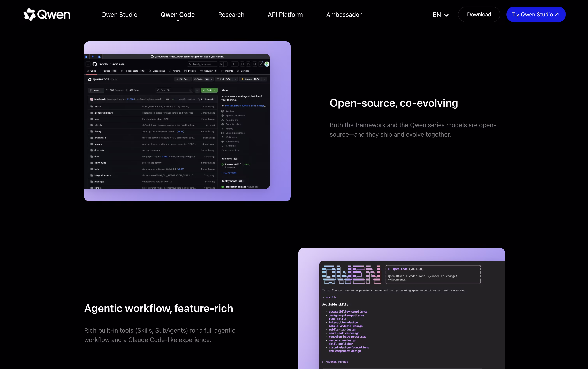
Task: Click the user avatar in GitHub header
Action: pos(267,64)
